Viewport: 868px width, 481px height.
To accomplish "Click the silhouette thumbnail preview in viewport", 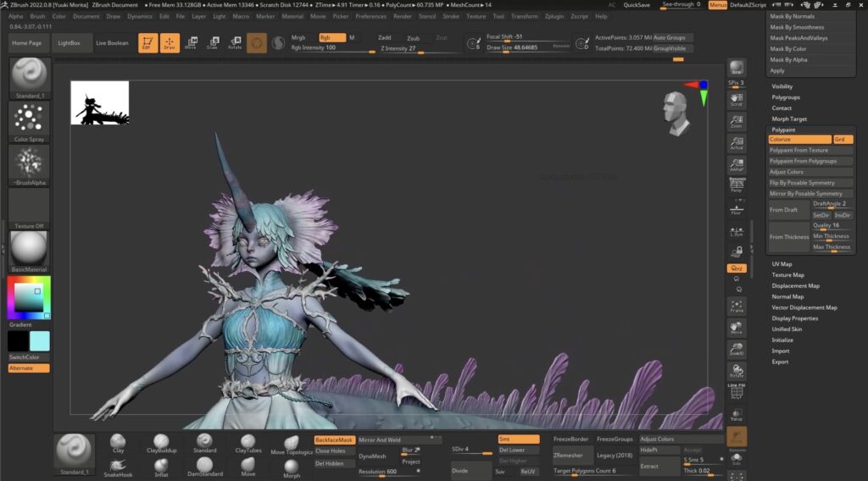I will [99, 102].
